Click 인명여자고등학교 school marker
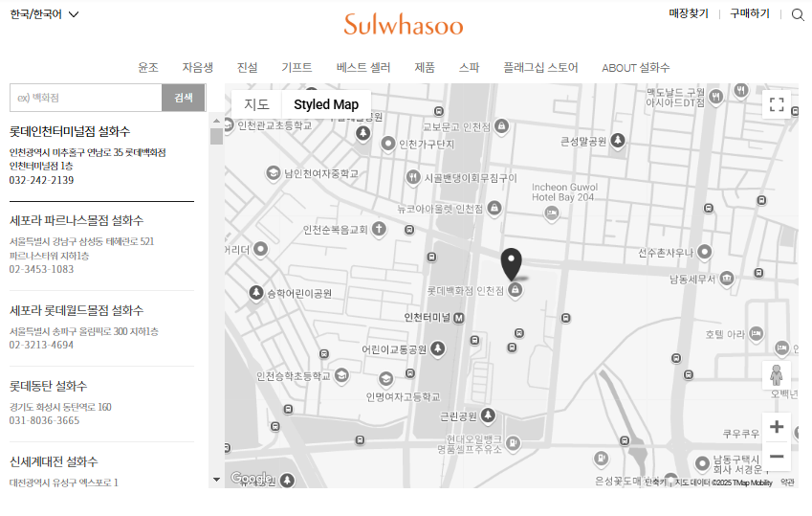 pyautogui.click(x=385, y=379)
